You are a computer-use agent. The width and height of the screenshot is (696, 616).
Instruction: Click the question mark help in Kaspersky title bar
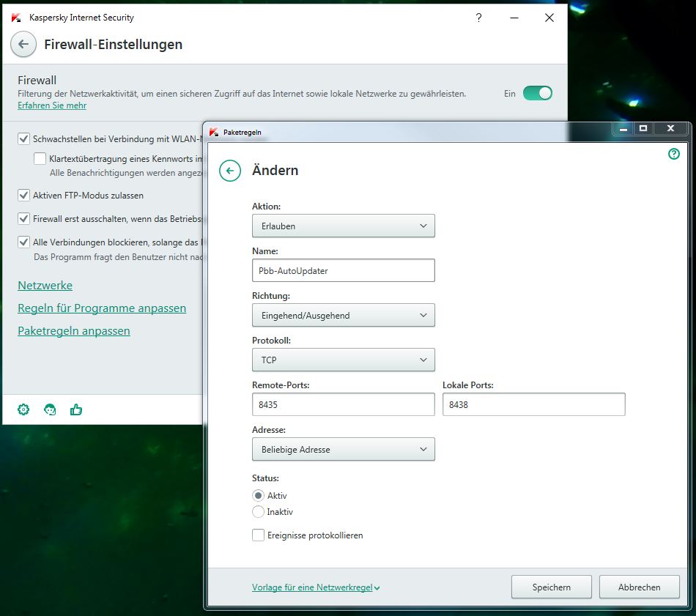(478, 18)
